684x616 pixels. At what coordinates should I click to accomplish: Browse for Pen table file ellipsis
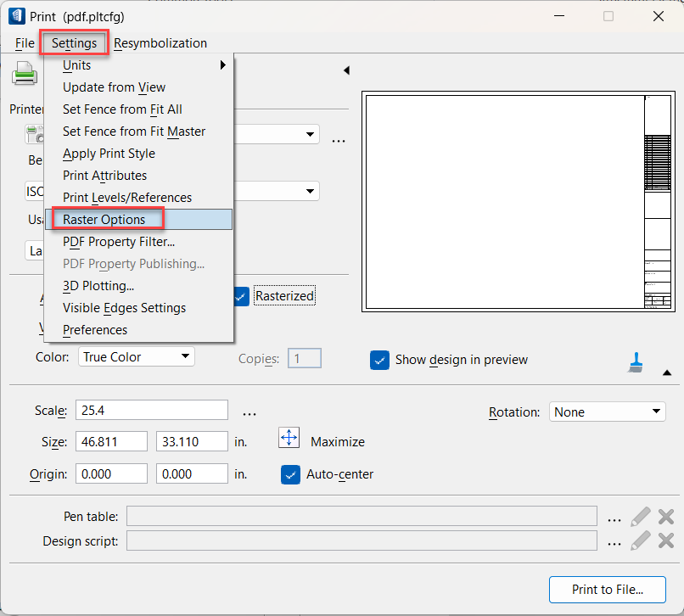614,517
